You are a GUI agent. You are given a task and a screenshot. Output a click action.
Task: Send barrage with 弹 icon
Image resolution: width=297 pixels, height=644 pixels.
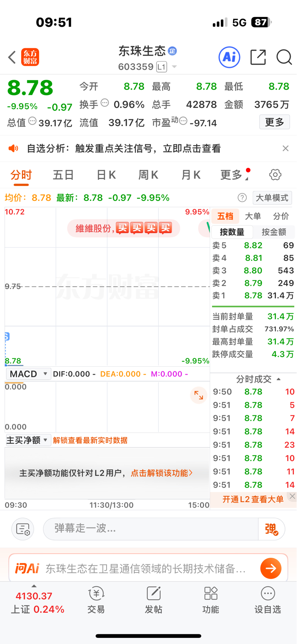[x=272, y=529]
